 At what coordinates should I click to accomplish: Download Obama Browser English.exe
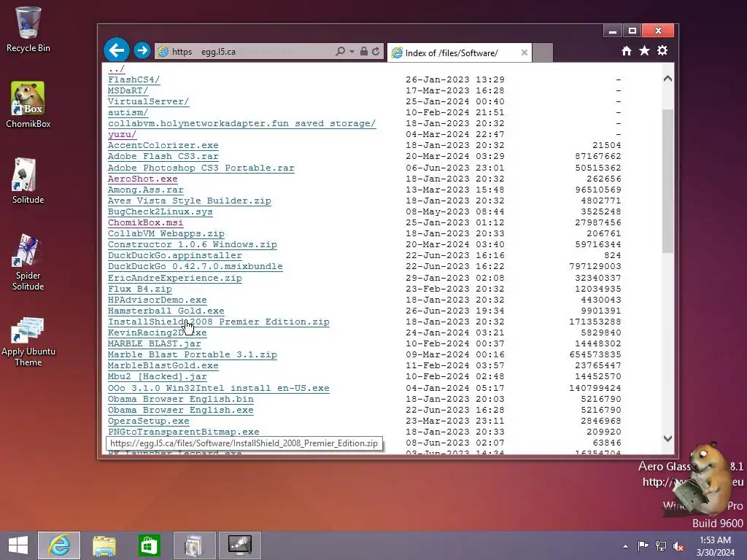coord(181,410)
